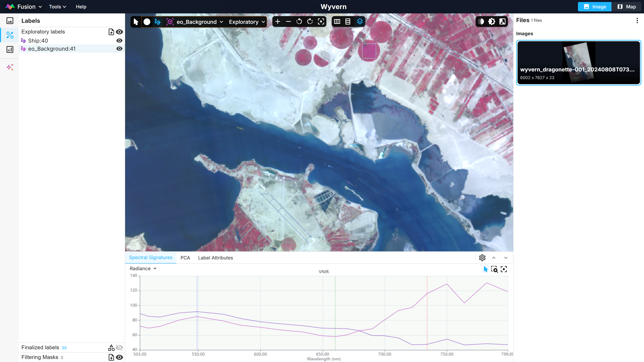Rotate the image counterclockwise
The height and width of the screenshot is (362, 644).
coord(299,22)
